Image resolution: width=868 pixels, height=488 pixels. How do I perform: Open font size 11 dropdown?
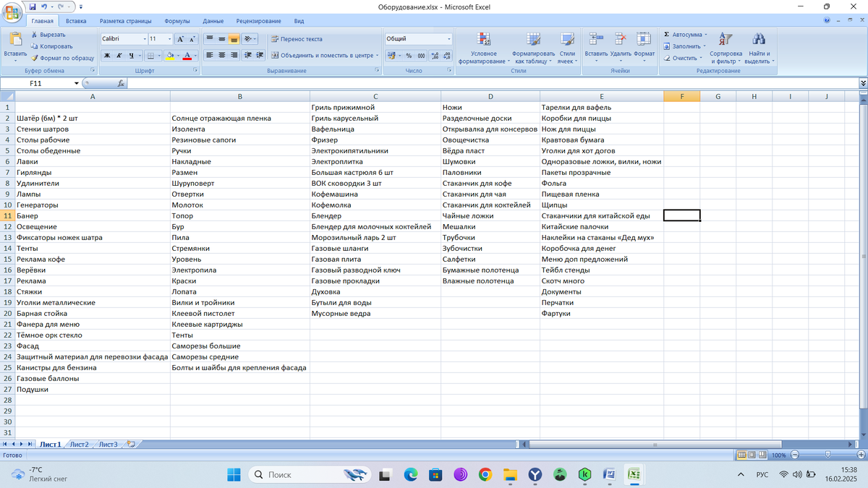coord(170,39)
